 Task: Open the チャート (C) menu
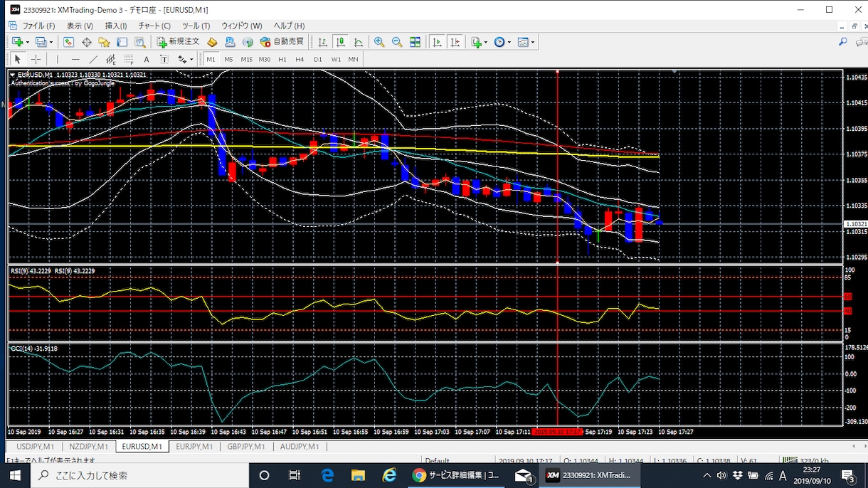click(x=154, y=26)
